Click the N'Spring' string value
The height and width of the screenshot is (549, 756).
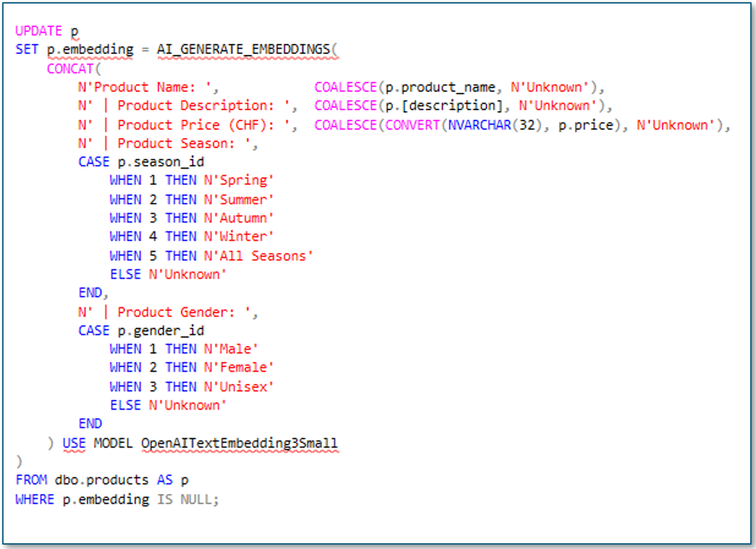(x=239, y=180)
